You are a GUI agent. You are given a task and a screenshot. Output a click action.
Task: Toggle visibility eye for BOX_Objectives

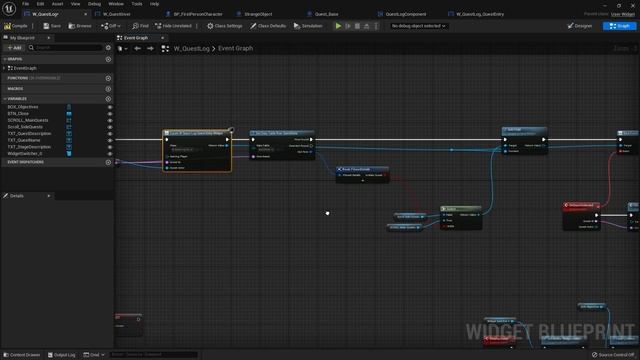(x=109, y=107)
